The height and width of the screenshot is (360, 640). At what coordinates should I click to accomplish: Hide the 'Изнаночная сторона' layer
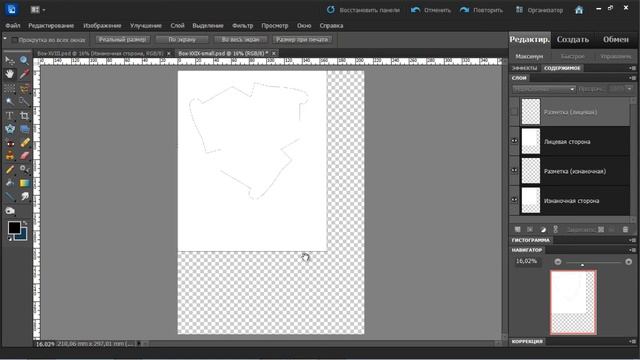click(514, 200)
